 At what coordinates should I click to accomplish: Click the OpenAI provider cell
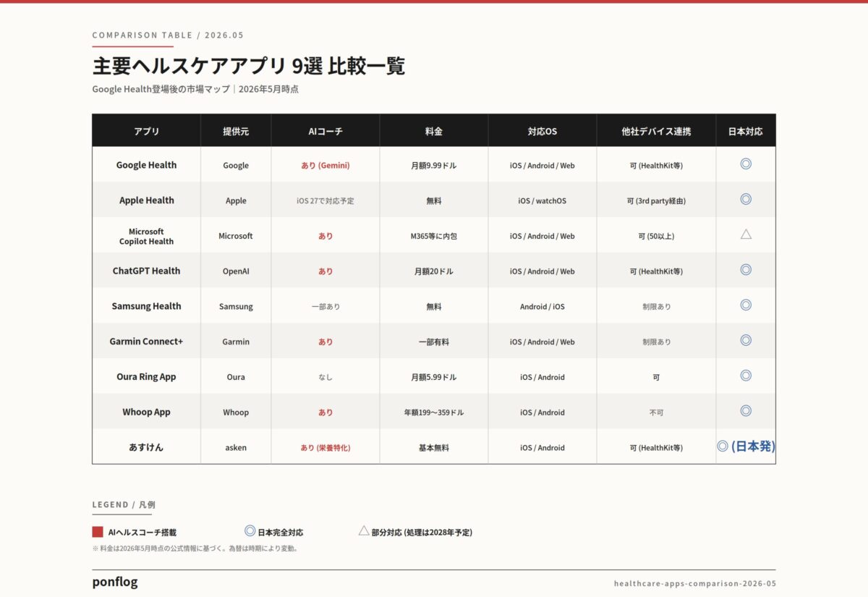click(236, 271)
